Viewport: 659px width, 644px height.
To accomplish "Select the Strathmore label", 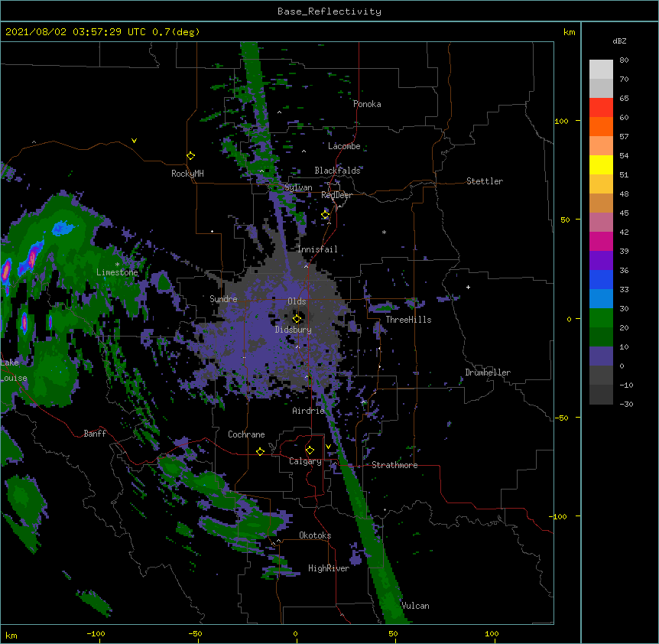I will 394,465.
